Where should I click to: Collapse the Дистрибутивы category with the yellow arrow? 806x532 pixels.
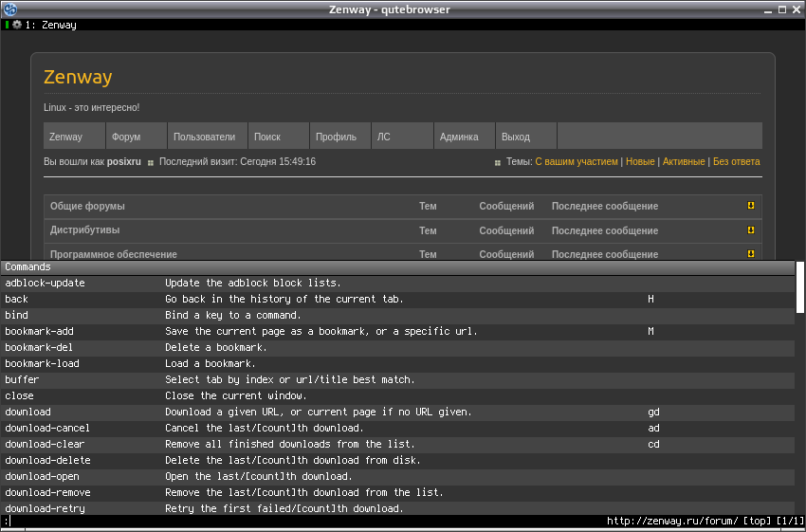pyautogui.click(x=750, y=229)
